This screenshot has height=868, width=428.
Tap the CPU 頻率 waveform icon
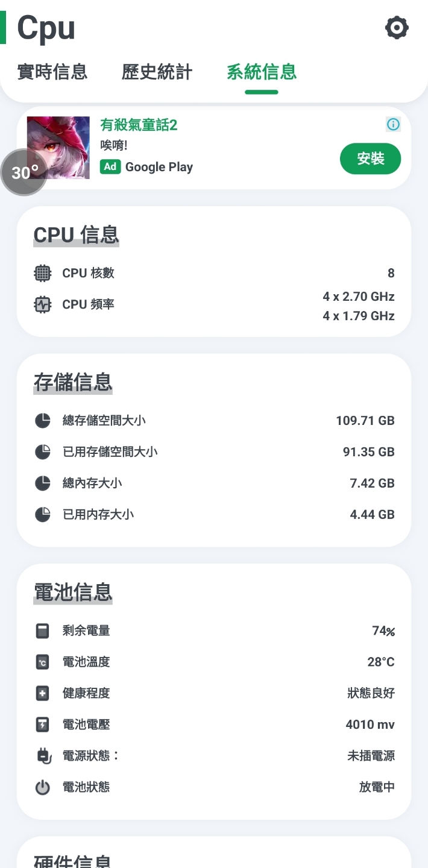point(42,304)
